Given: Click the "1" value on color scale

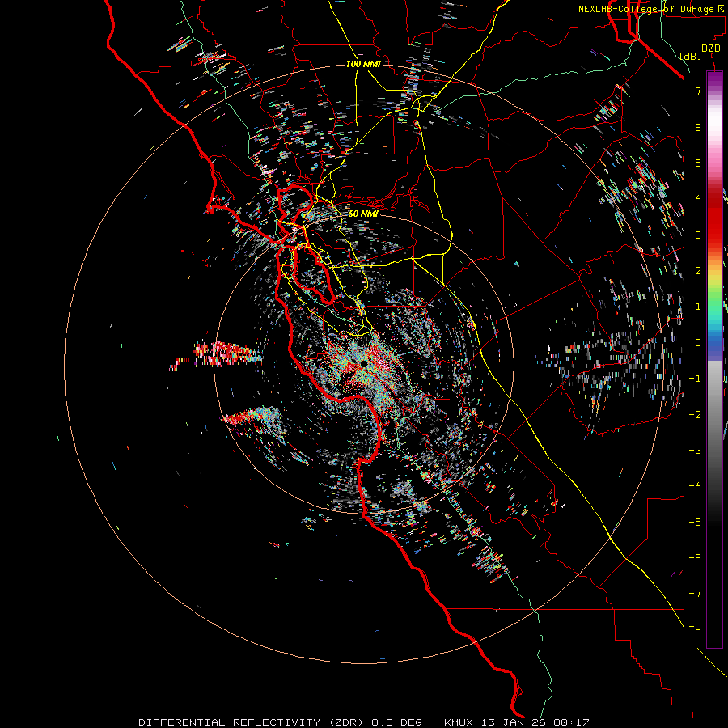Looking at the screenshot, I should 698,307.
